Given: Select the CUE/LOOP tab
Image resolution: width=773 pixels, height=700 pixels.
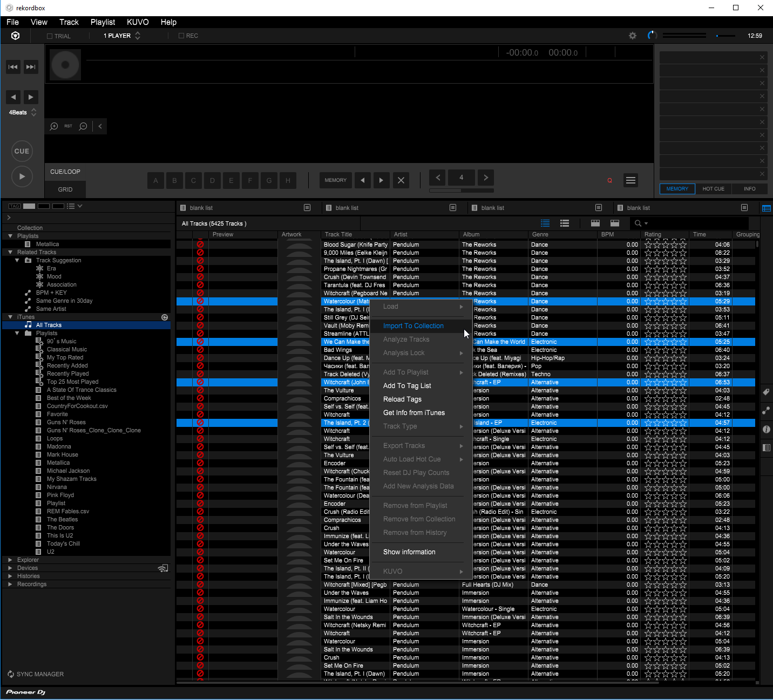Looking at the screenshot, I should click(x=65, y=172).
